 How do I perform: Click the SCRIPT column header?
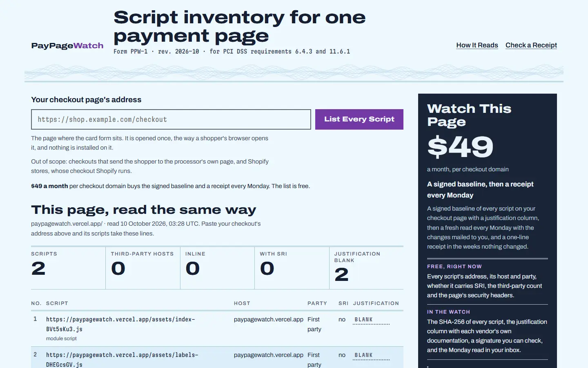pyautogui.click(x=57, y=303)
